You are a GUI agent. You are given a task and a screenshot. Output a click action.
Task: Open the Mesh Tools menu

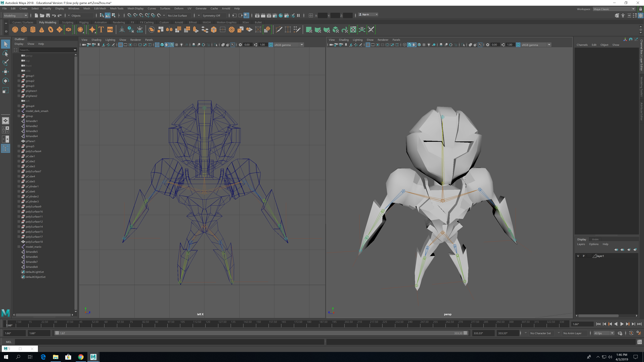(117, 9)
